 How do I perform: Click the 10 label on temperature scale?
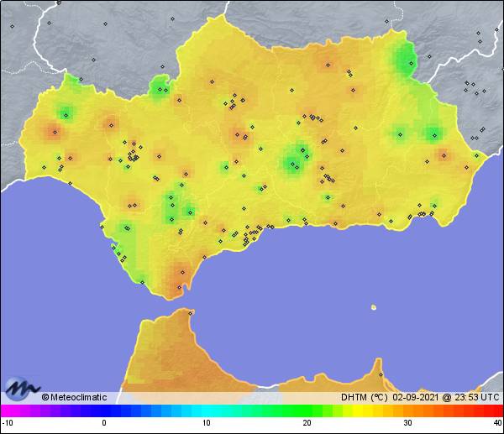point(207,423)
